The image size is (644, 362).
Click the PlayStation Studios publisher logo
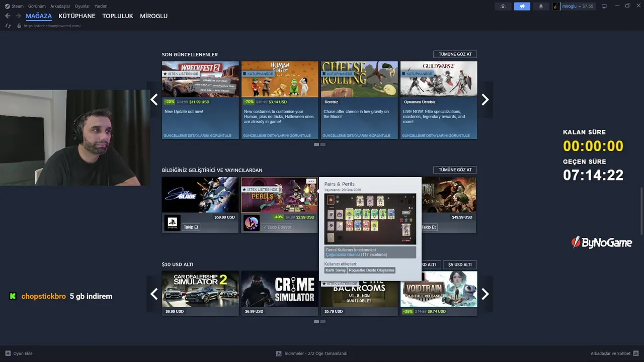point(172,223)
